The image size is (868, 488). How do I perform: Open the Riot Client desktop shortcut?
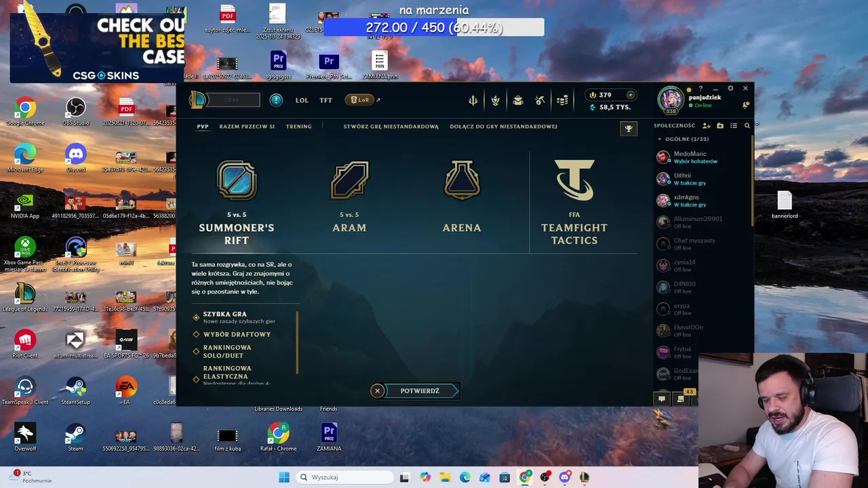[x=25, y=344]
